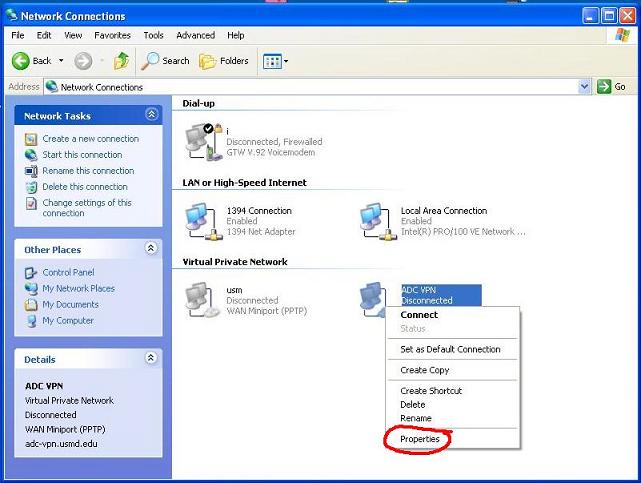Click the Back navigation arrow icon
Viewport: 641px width, 483px height.
coord(20,61)
